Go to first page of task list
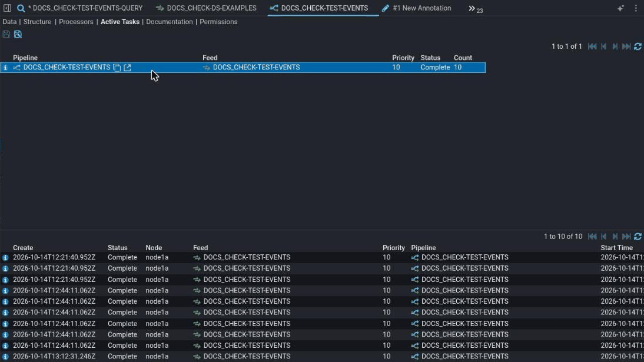 (x=592, y=237)
